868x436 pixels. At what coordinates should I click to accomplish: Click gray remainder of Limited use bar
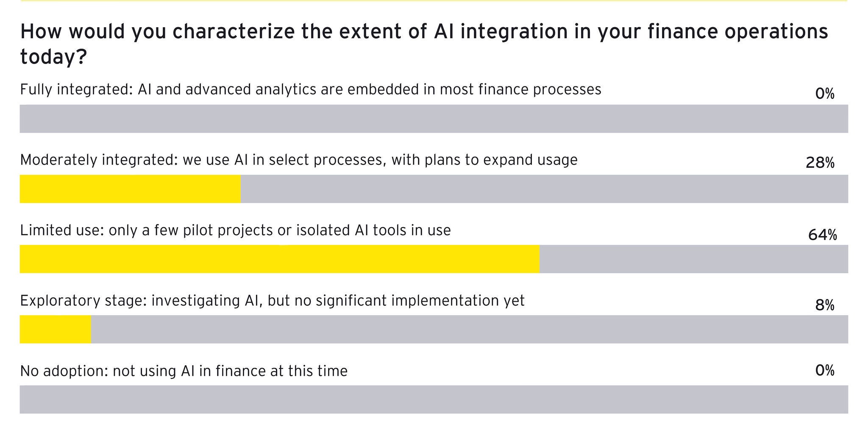click(694, 259)
